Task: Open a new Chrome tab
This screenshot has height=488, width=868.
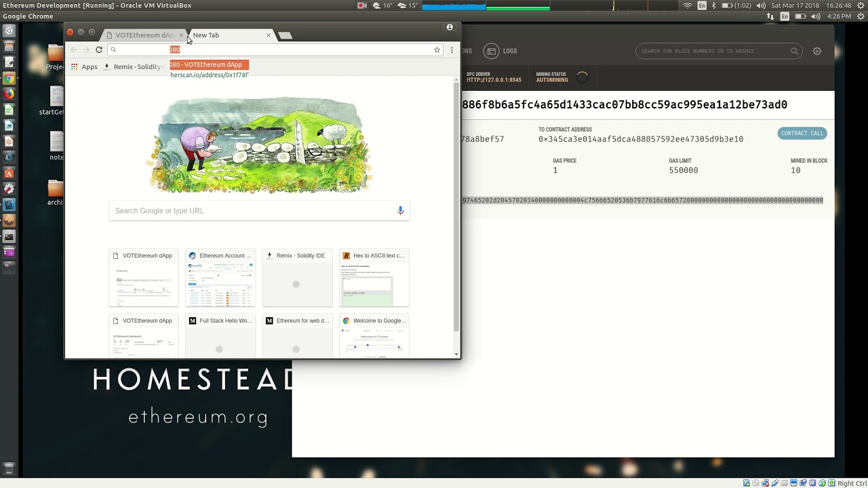Action: 285,35
